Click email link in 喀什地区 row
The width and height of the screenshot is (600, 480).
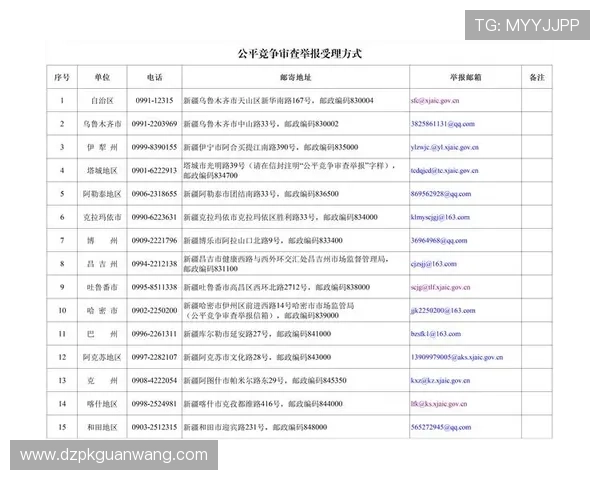(x=439, y=404)
